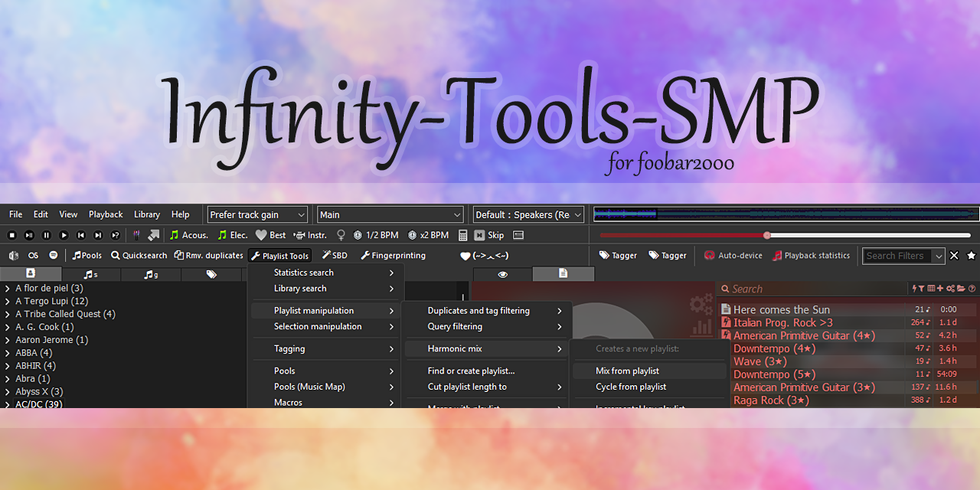Click the first Tagger toolbar icon
980x490 pixels.
pyautogui.click(x=617, y=255)
